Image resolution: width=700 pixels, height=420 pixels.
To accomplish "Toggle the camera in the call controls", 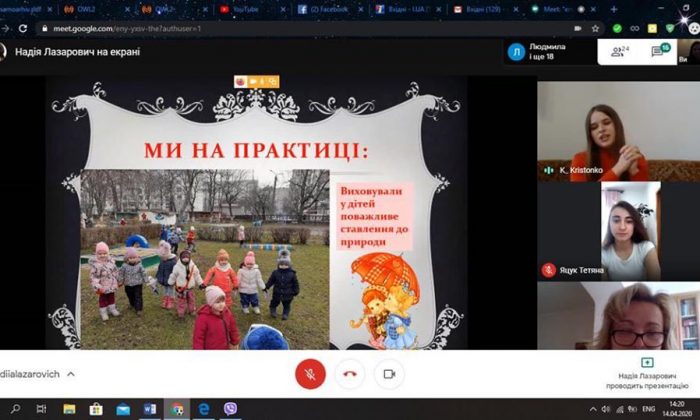I will point(389,374).
